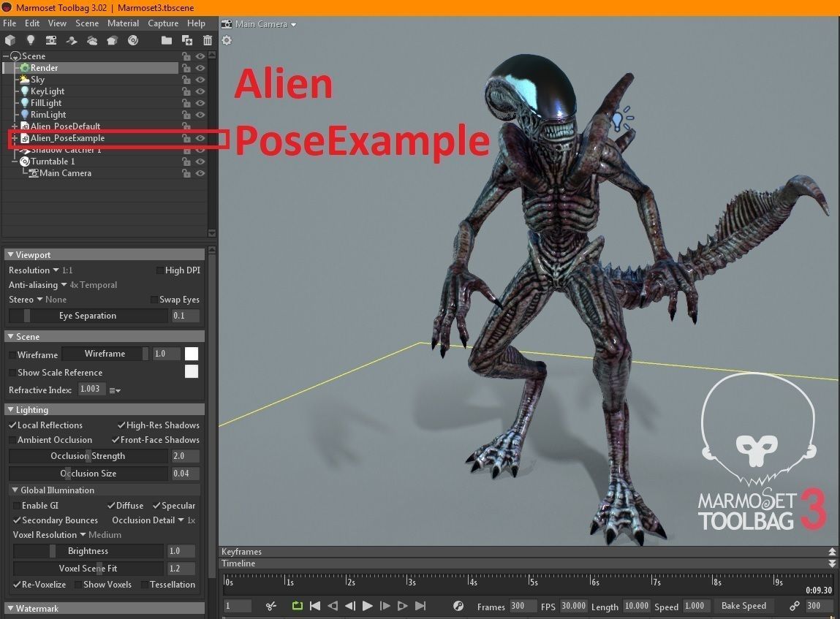Collapse the Viewport section

[x=10, y=255]
